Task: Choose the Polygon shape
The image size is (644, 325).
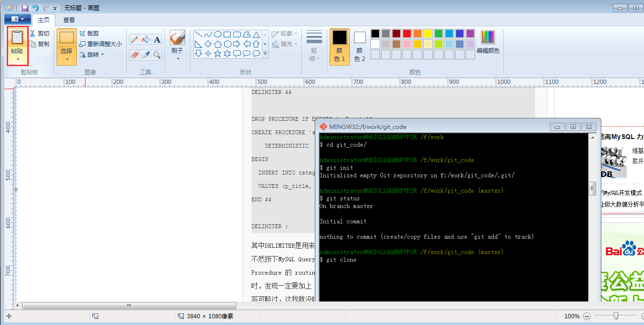Action: coord(246,35)
